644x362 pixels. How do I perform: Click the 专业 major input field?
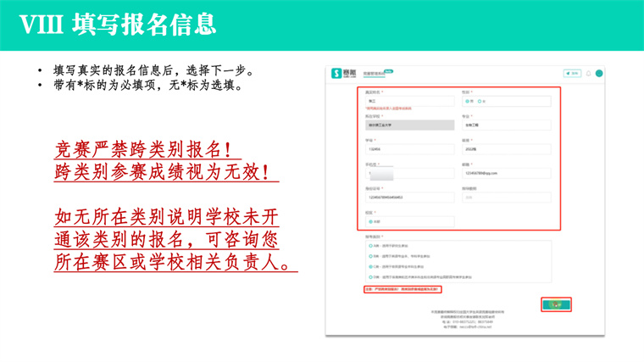click(506, 125)
